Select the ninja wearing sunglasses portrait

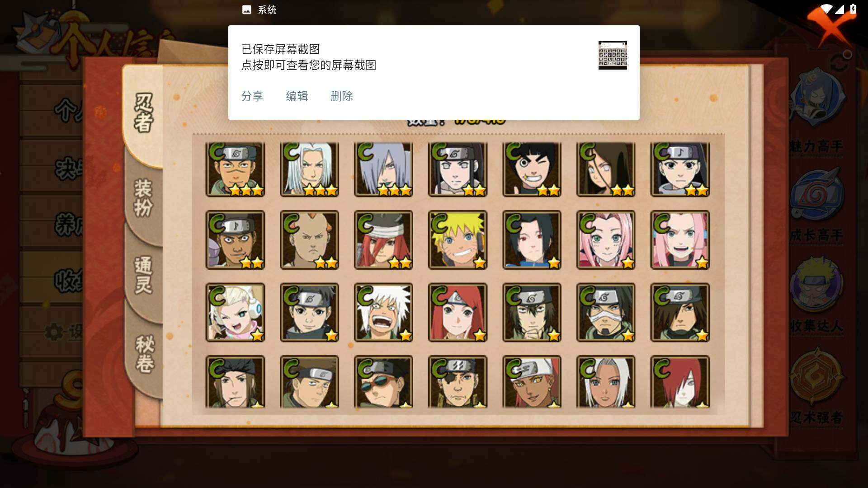click(383, 382)
